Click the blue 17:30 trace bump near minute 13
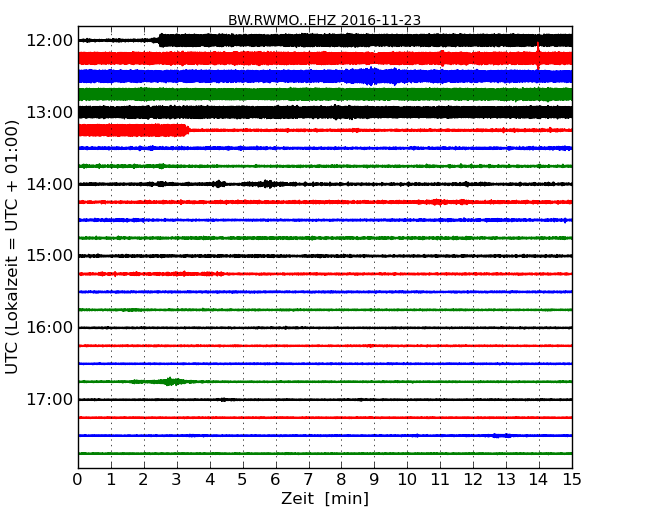This screenshot has height=520, width=650. tap(502, 435)
